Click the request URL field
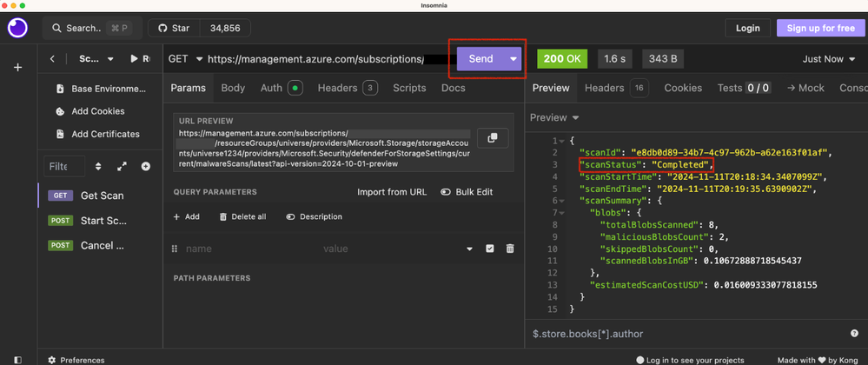 click(329, 59)
